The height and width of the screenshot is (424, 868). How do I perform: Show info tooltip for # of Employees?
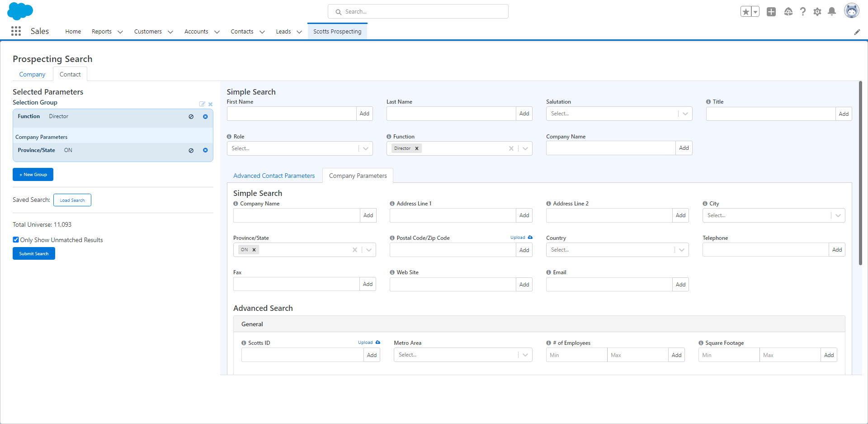549,343
